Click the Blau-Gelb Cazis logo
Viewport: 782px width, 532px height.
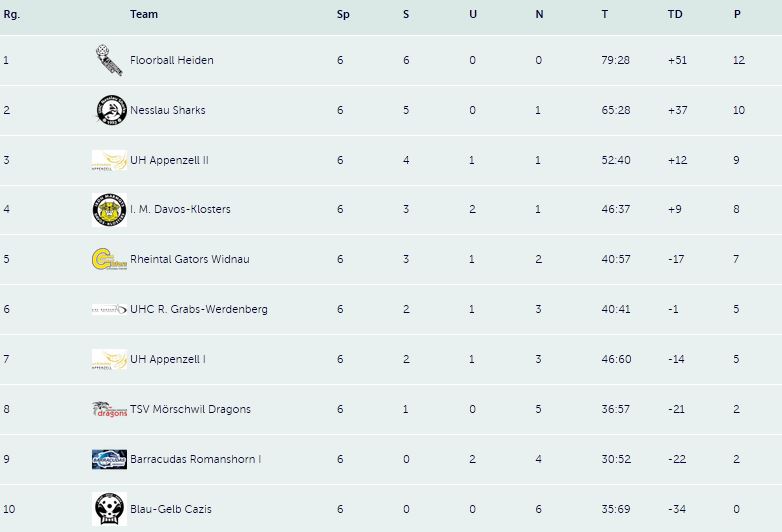coord(109,509)
